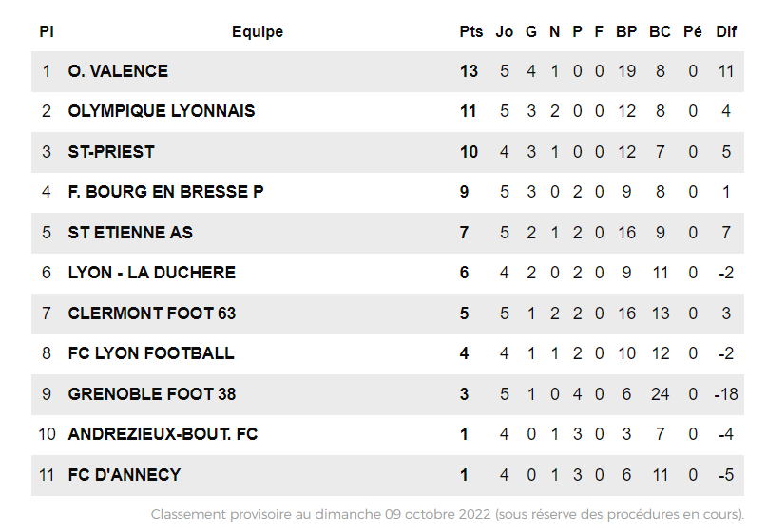Viewport: 767px width, 532px height.
Task: Click the Pé penalties column header
Action: 693,31
